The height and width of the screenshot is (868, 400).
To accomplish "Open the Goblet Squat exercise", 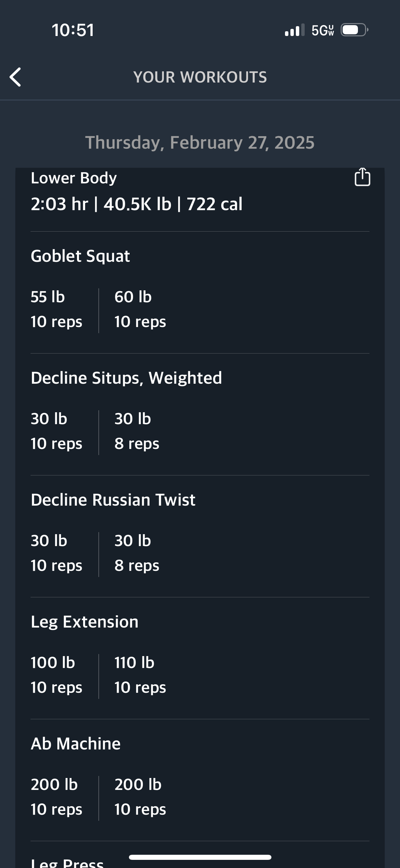I will click(80, 256).
